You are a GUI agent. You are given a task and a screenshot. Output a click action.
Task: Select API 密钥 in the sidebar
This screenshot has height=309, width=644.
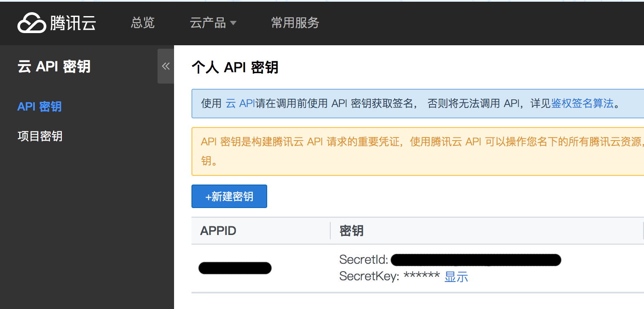coord(40,107)
